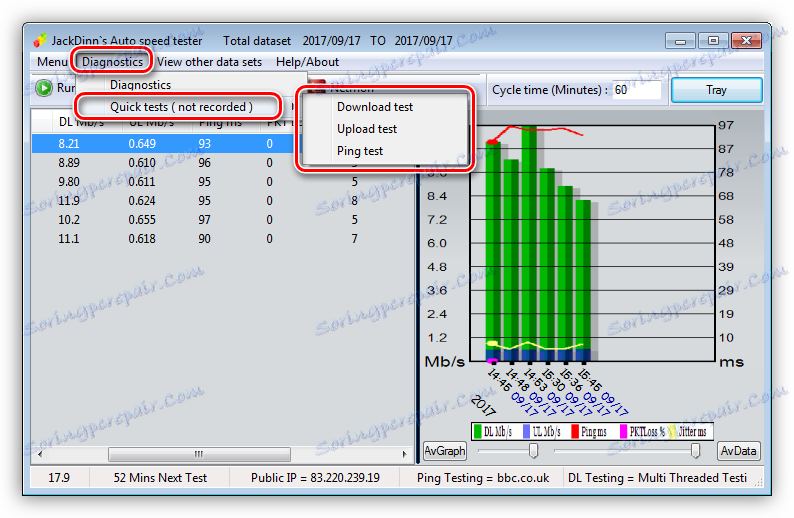Click the green bar at 15:45
The image size is (794, 518).
coord(583,280)
